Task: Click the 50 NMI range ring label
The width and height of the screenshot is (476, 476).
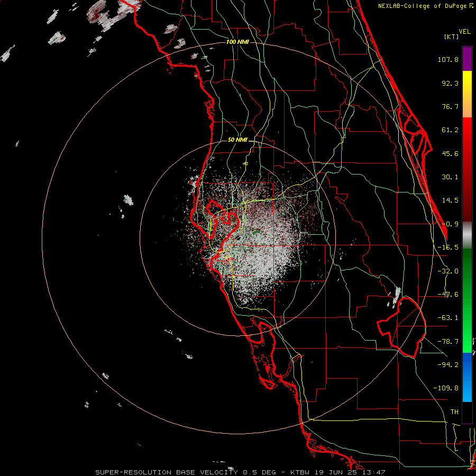Action: (x=237, y=140)
